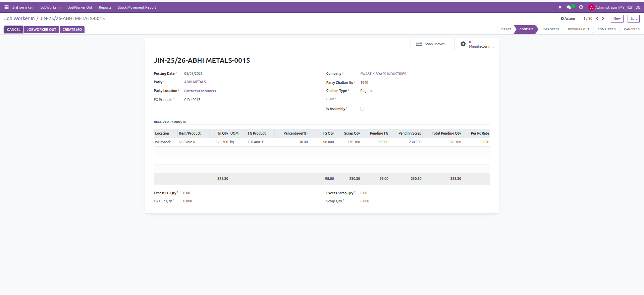644x295 pixels.
Task: Open the Reports menu
Action: (x=105, y=7)
